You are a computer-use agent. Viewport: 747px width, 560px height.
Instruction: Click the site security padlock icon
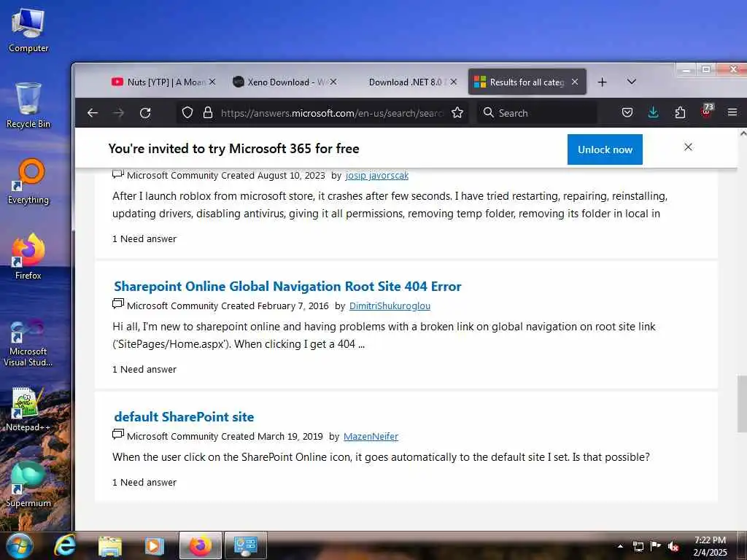click(208, 113)
